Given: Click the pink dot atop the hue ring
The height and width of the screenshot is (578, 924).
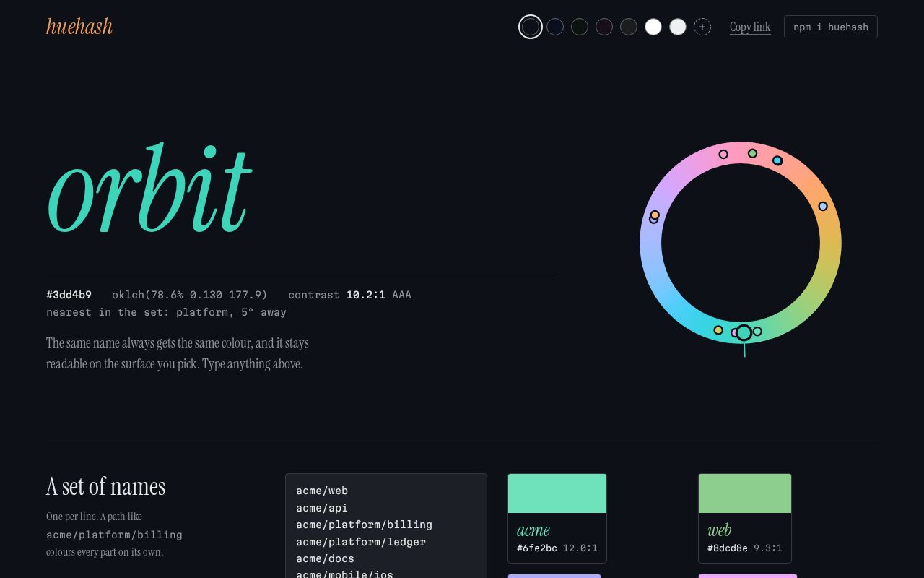Looking at the screenshot, I should (723, 154).
